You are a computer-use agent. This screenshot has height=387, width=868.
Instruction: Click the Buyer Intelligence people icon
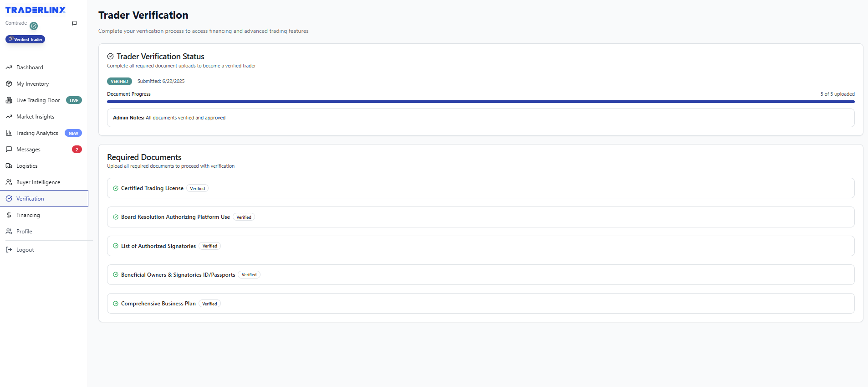coord(9,182)
